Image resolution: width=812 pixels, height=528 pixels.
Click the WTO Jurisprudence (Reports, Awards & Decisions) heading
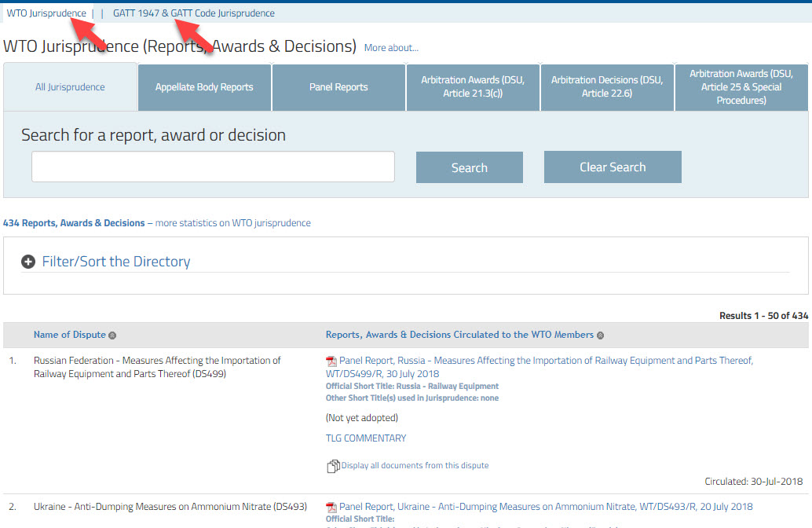tap(180, 46)
